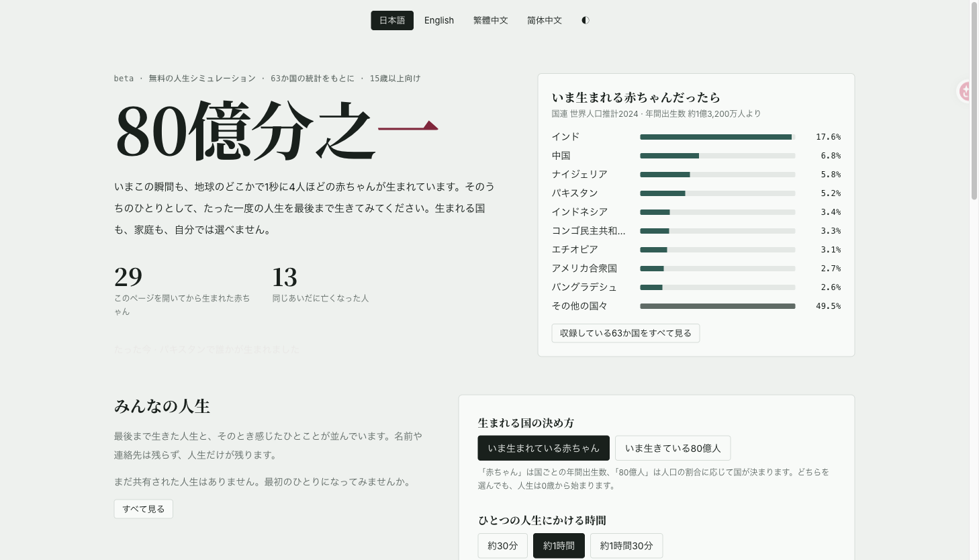This screenshot has width=979, height=560.
Task: Set life duration to 約1時間
Action: click(x=559, y=546)
